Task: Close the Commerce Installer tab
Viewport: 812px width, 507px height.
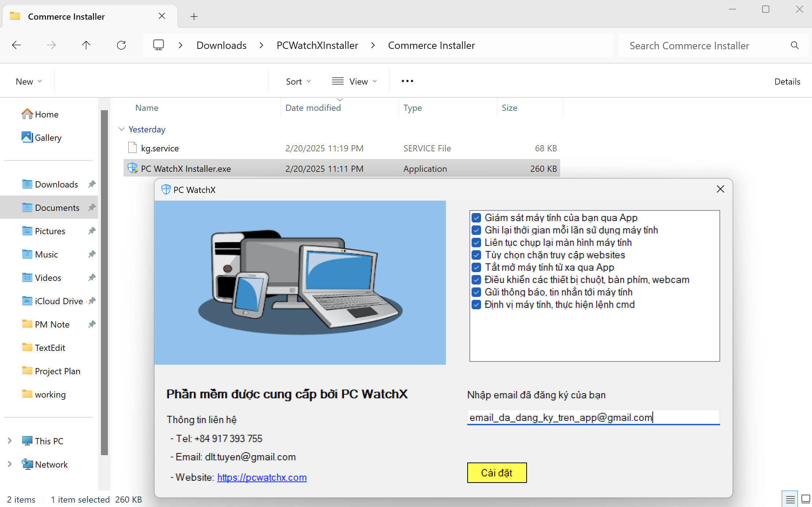Action: click(x=162, y=16)
